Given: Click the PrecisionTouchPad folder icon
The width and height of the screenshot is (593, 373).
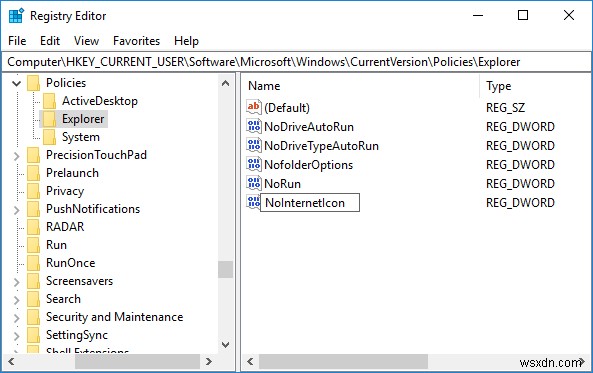Looking at the screenshot, I should click(33, 155).
